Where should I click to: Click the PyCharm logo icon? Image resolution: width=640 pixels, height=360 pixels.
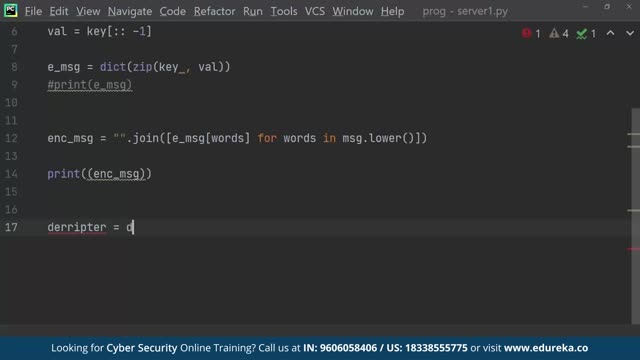[10, 10]
